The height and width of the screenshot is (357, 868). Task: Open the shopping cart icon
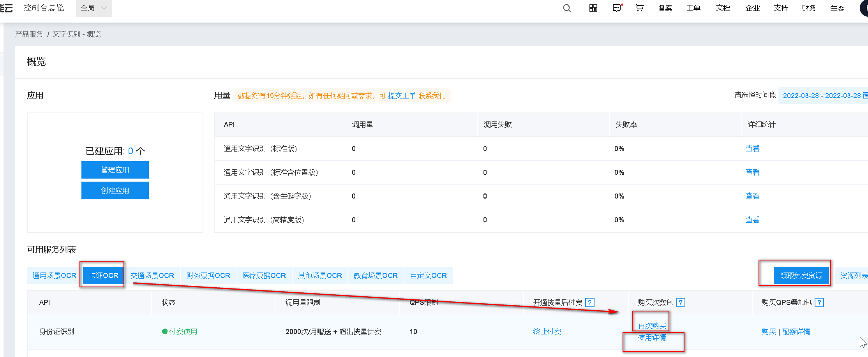click(640, 8)
